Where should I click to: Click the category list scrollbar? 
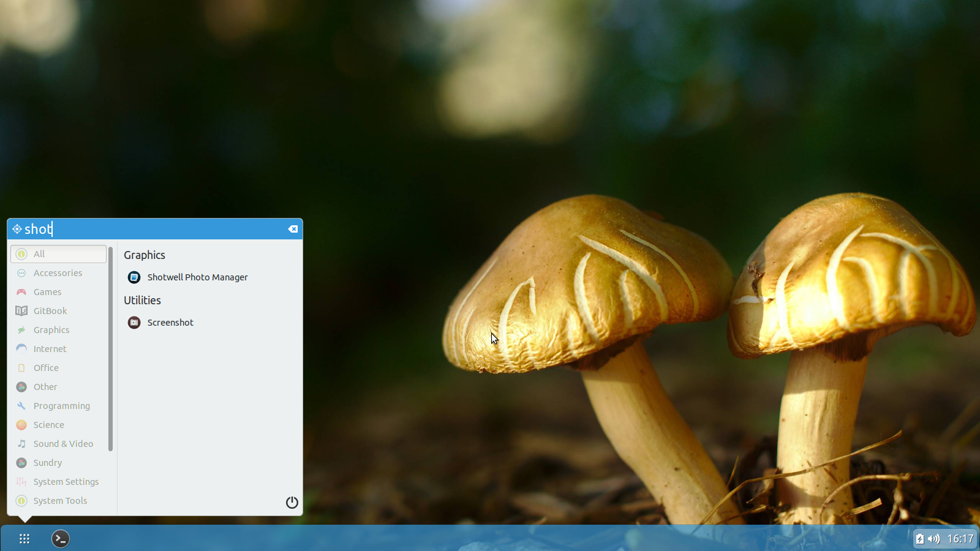pos(110,348)
